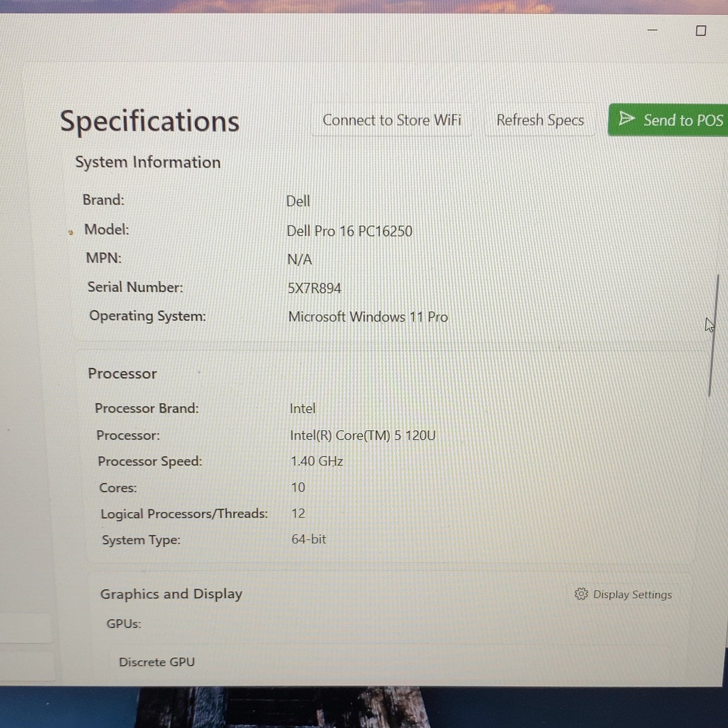Screen dimensions: 728x728
Task: Select Microsoft Windows 11 Pro text
Action: click(x=368, y=317)
